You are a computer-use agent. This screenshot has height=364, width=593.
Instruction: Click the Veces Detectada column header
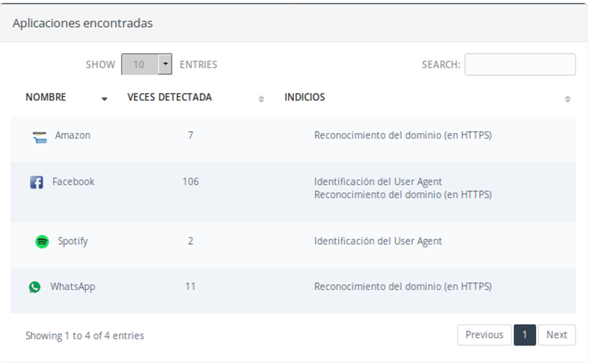pos(169,97)
